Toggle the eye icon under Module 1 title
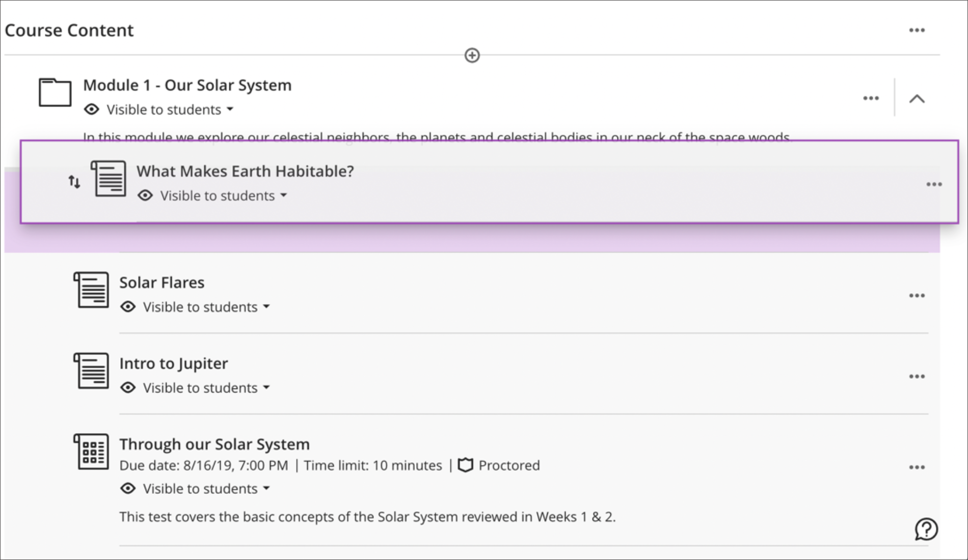Viewport: 968px width, 560px height. point(92,109)
